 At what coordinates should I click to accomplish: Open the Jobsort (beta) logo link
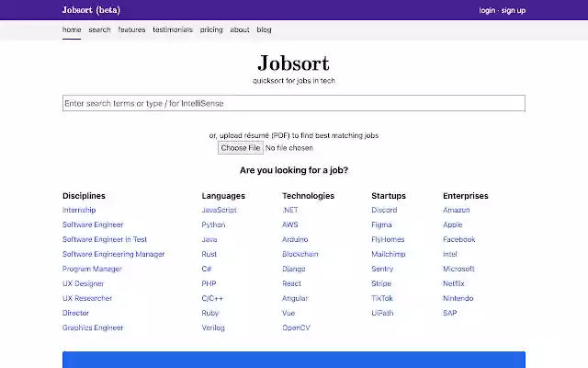coord(91,10)
